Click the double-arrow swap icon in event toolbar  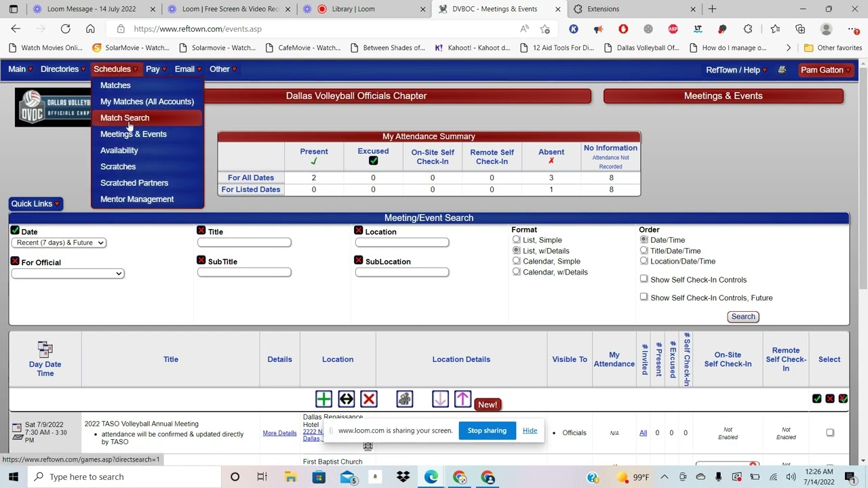click(347, 399)
